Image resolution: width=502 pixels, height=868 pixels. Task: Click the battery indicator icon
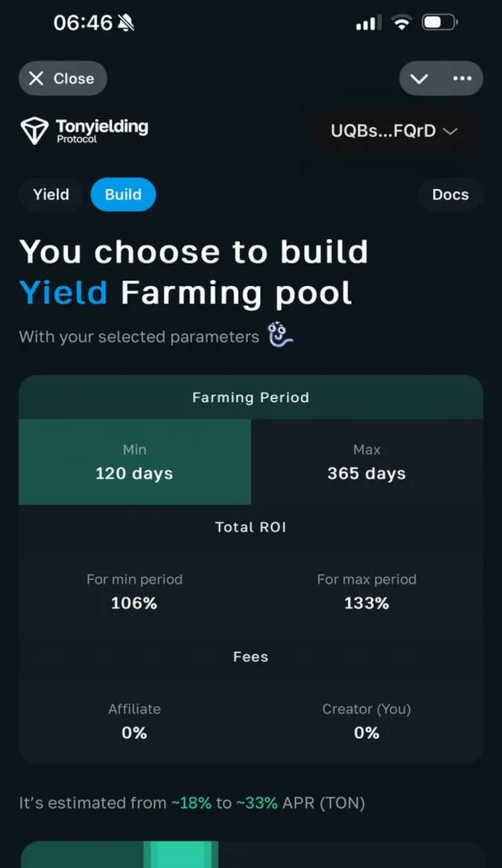439,23
